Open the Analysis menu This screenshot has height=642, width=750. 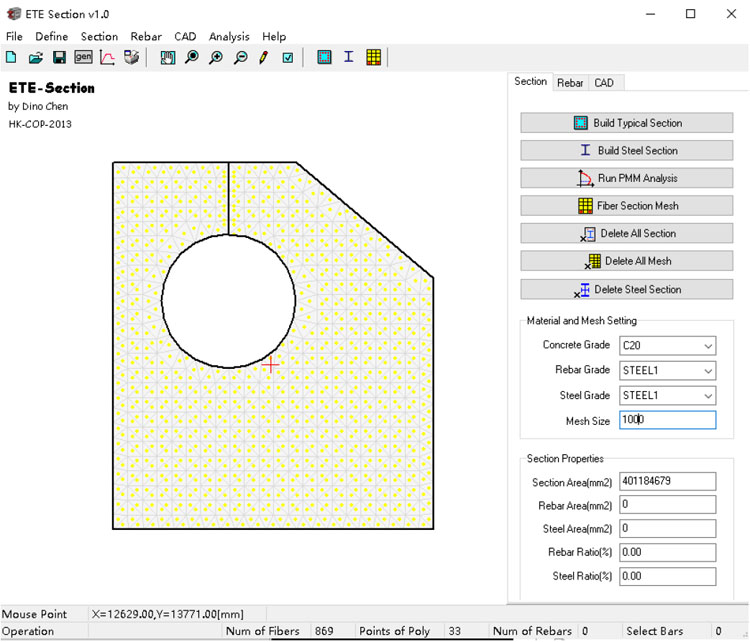click(x=229, y=36)
